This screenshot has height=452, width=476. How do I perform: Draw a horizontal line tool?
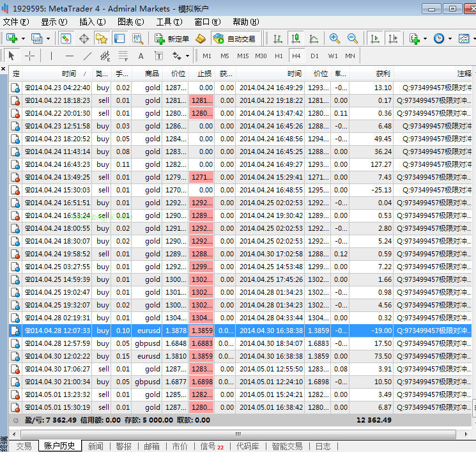pos(70,56)
